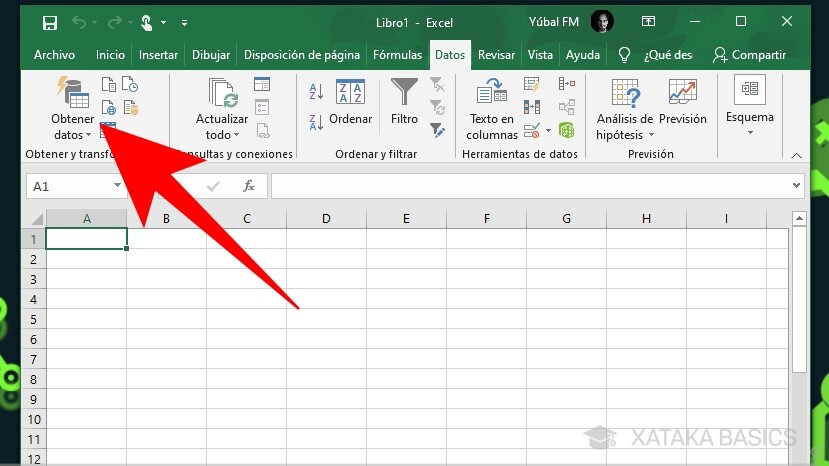Image resolution: width=829 pixels, height=466 pixels.
Task: Open the Name Box dropdown arrow
Action: 117,185
